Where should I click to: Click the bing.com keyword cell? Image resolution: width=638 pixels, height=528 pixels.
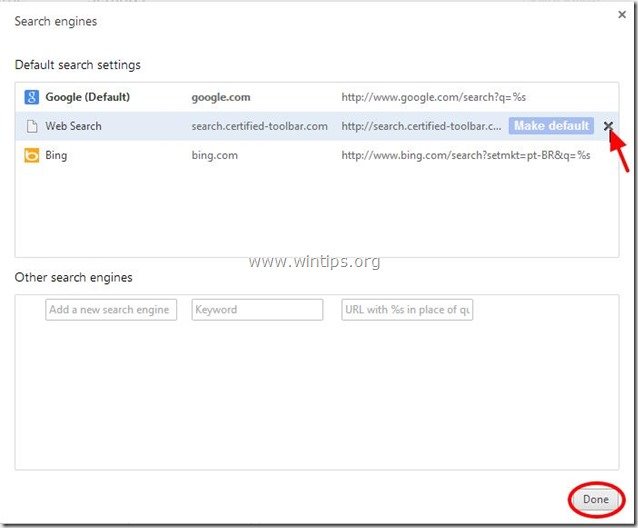[214, 155]
